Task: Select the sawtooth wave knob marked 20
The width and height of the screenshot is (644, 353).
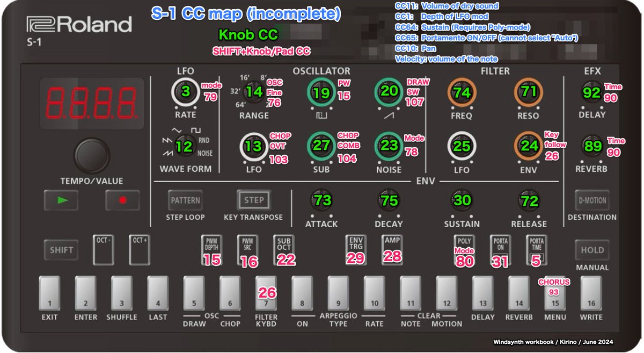Action: tap(389, 92)
